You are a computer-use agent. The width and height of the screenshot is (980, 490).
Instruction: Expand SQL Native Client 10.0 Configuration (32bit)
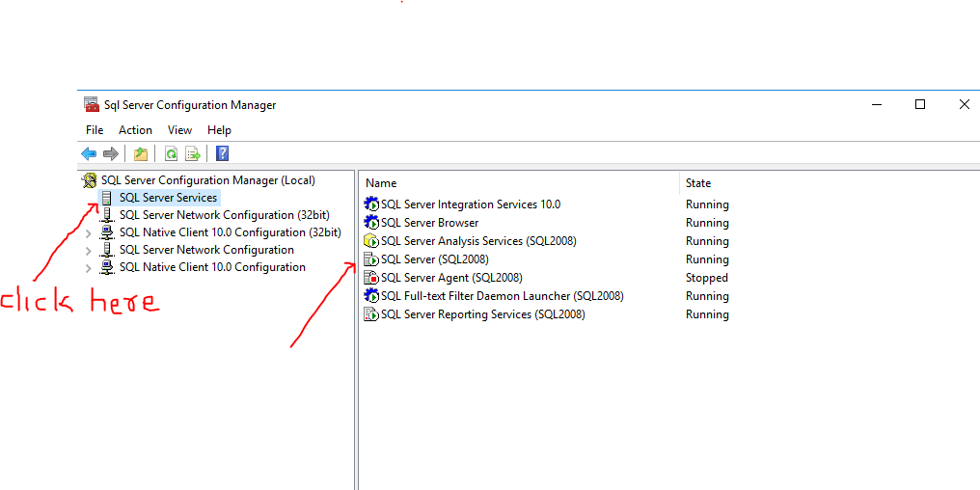point(88,233)
